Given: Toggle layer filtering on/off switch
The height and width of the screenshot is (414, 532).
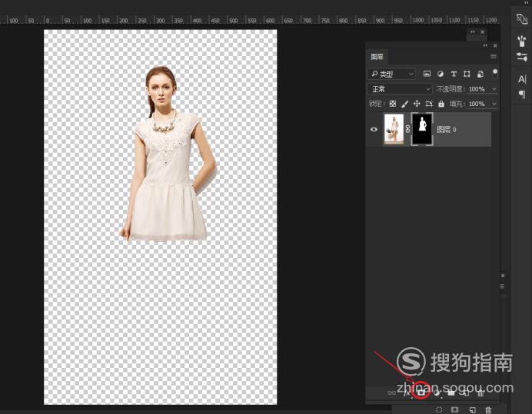Looking at the screenshot, I should [x=495, y=73].
